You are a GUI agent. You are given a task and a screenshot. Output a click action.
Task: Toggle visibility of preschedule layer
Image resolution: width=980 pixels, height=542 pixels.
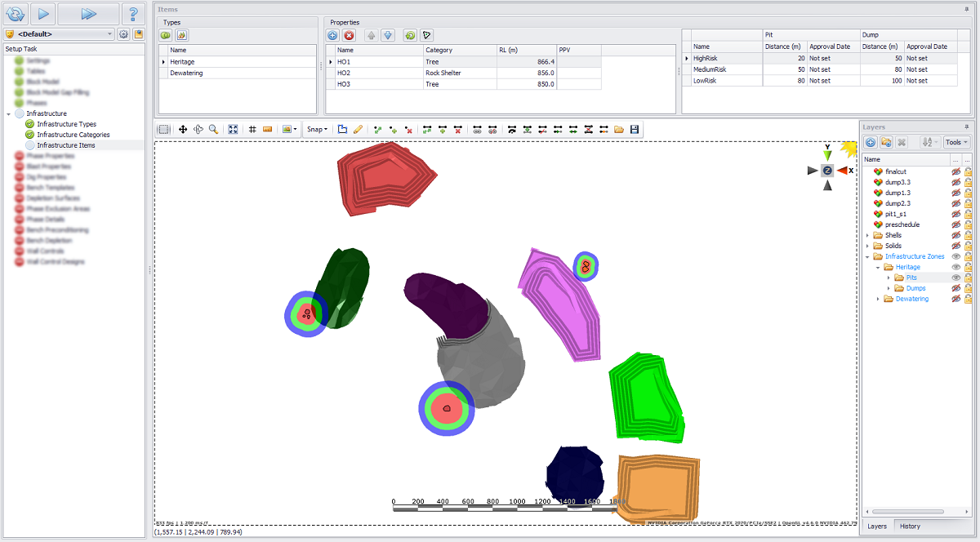tap(955, 224)
